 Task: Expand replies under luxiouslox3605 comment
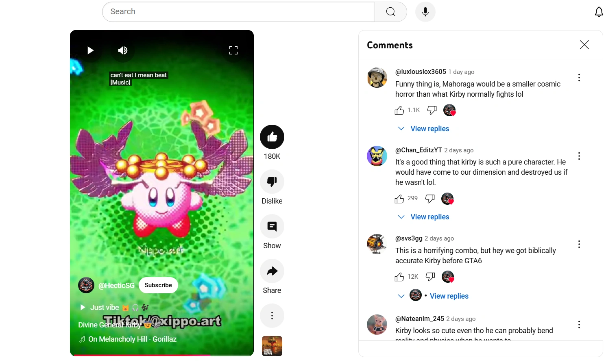tap(424, 129)
